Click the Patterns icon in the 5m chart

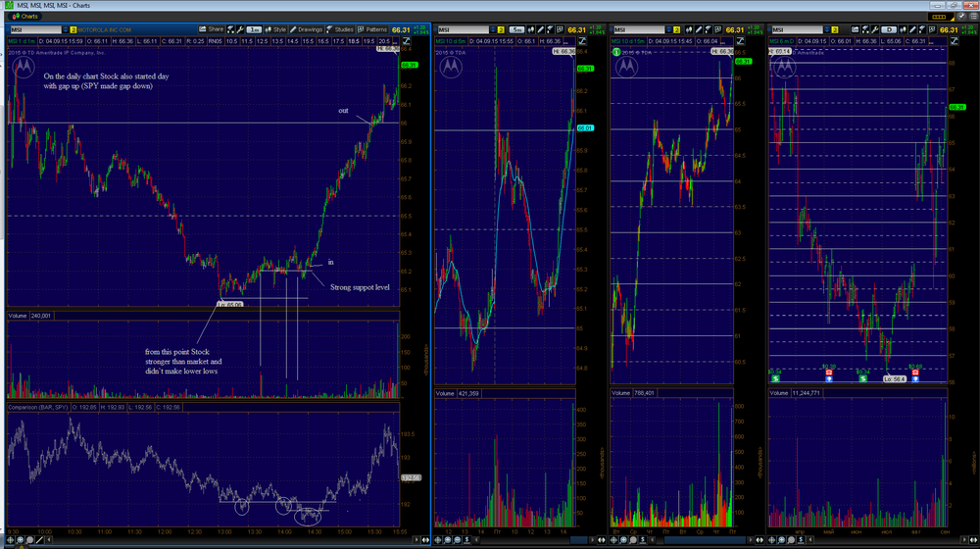click(x=560, y=30)
